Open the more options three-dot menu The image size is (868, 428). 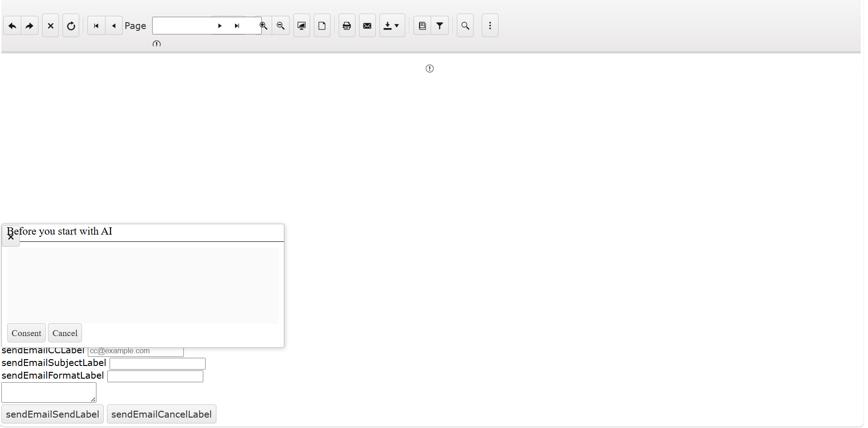pos(490,26)
